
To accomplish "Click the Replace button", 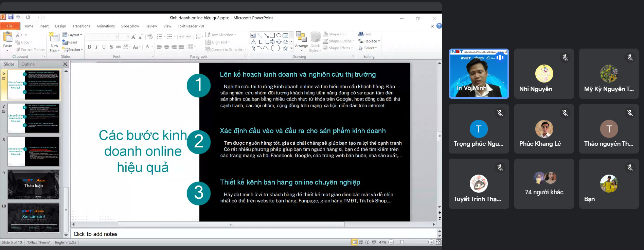I will 369,41.
